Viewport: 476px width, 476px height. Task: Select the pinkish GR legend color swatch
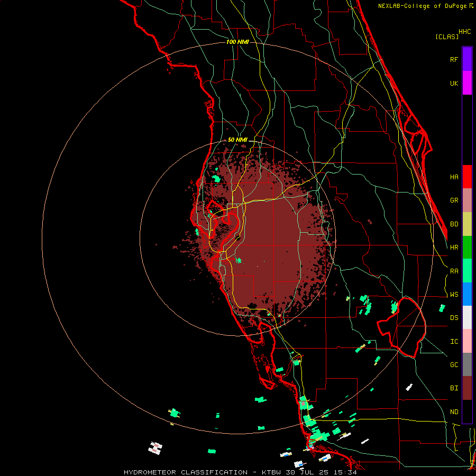tap(467, 200)
